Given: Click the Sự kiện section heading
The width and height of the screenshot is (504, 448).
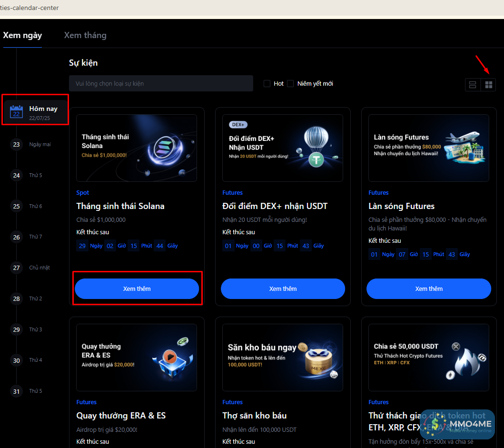Looking at the screenshot, I should click(83, 63).
